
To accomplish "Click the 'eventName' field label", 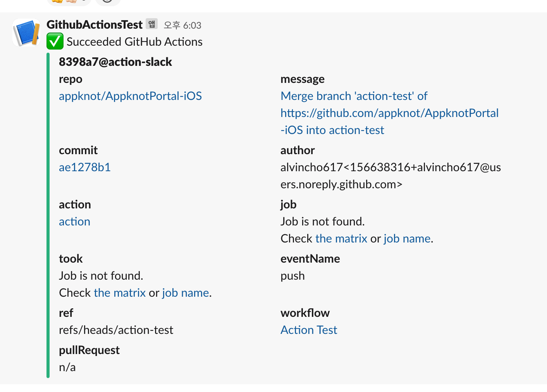I will pos(310,259).
